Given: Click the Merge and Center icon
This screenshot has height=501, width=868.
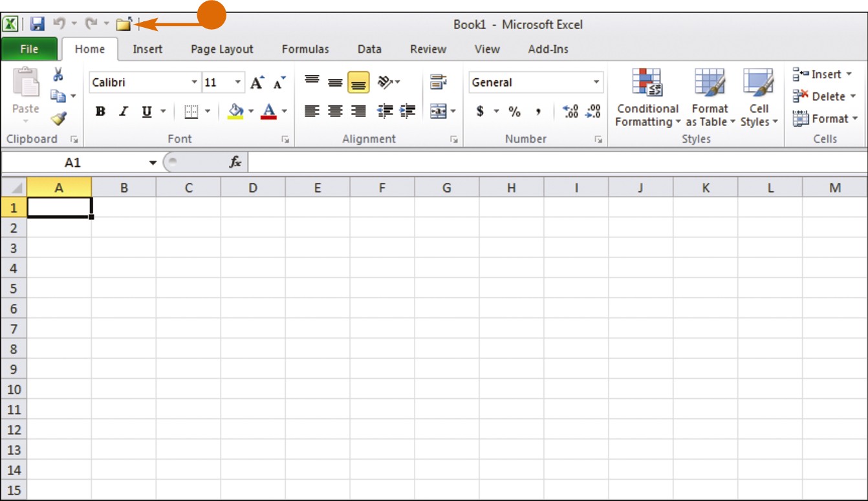Looking at the screenshot, I should 438,111.
